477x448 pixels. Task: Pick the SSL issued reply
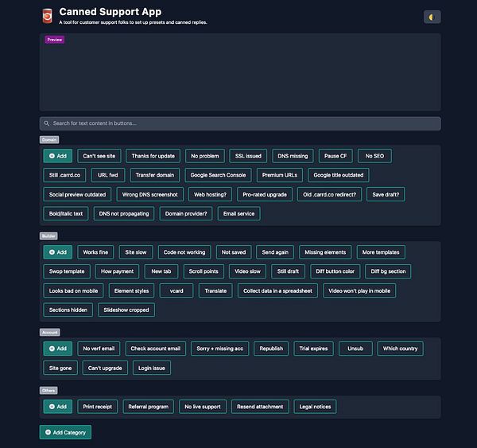pos(248,156)
